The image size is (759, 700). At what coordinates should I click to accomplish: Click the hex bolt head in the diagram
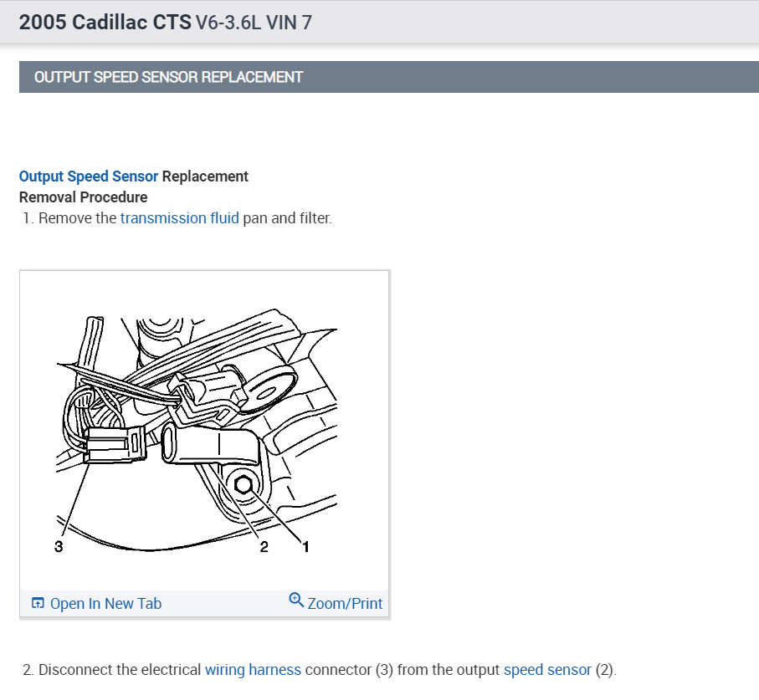click(243, 485)
